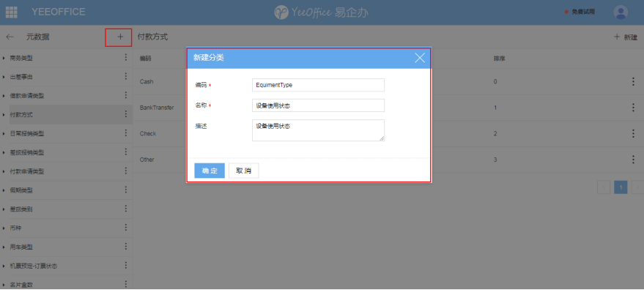Confirm with the 确定 button
Image resolution: width=644 pixels, height=290 pixels.
pos(210,171)
